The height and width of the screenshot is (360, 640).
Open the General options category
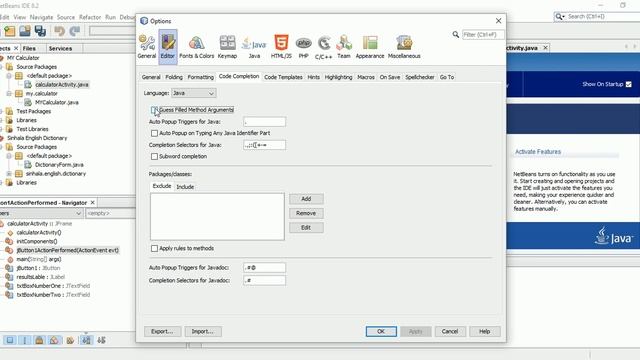point(147,47)
